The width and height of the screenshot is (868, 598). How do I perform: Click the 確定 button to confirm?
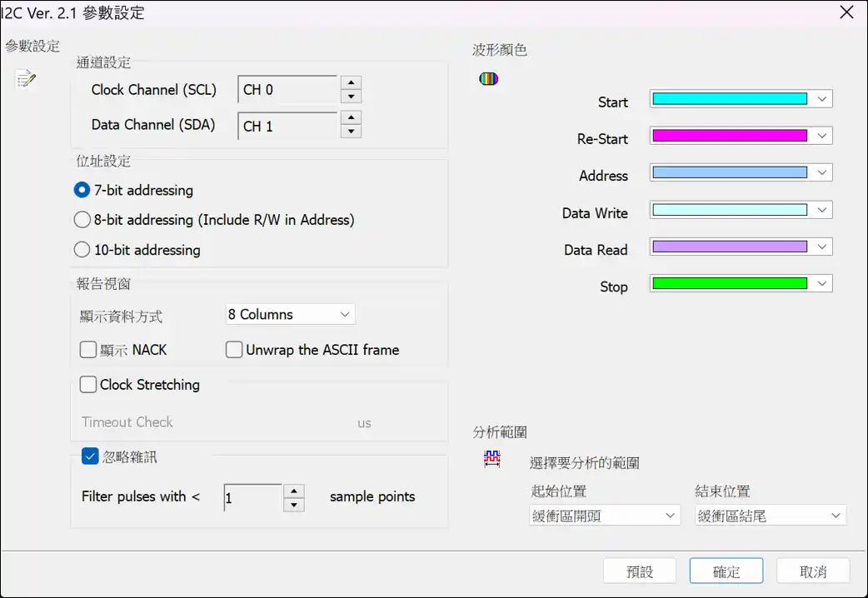[726, 571]
